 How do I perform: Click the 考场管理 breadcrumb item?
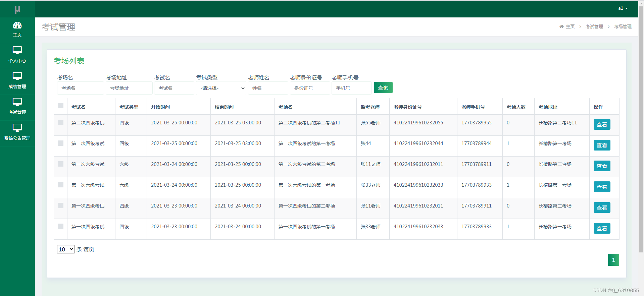623,26
